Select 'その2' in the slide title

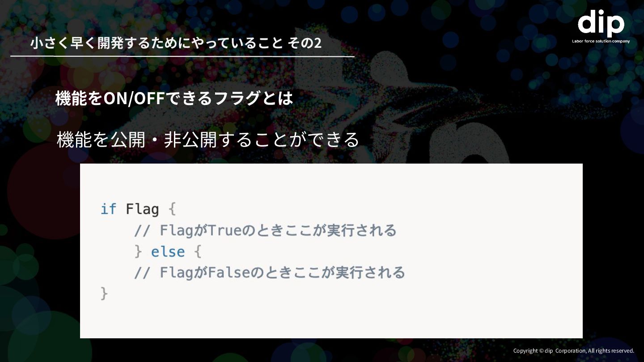[x=304, y=43]
